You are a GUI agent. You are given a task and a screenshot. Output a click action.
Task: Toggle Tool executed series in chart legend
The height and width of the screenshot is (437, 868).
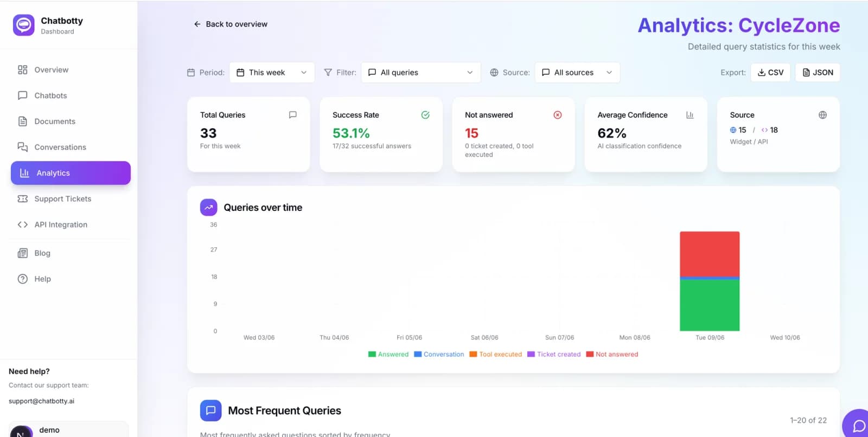[x=496, y=355]
